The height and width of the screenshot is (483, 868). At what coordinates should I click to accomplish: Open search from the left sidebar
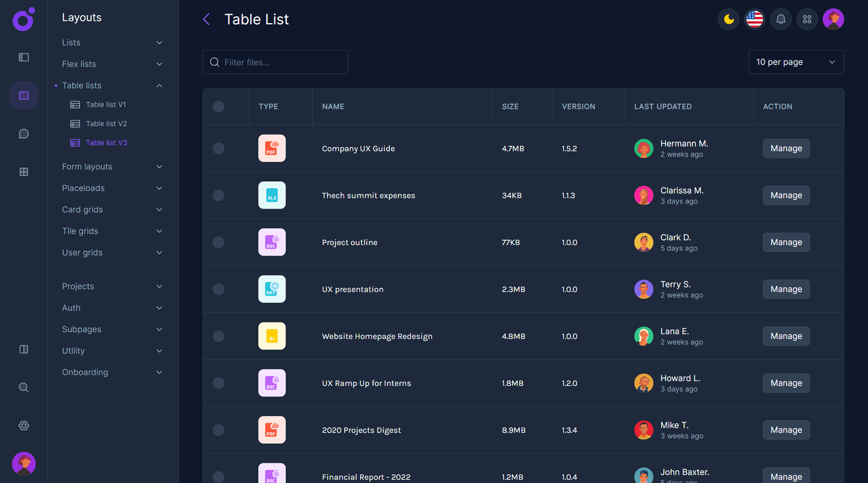(23, 387)
